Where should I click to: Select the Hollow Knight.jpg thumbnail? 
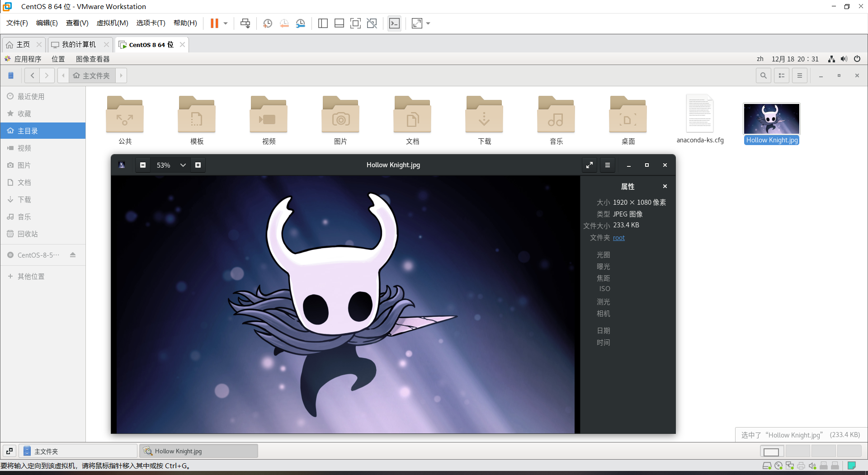pyautogui.click(x=771, y=119)
